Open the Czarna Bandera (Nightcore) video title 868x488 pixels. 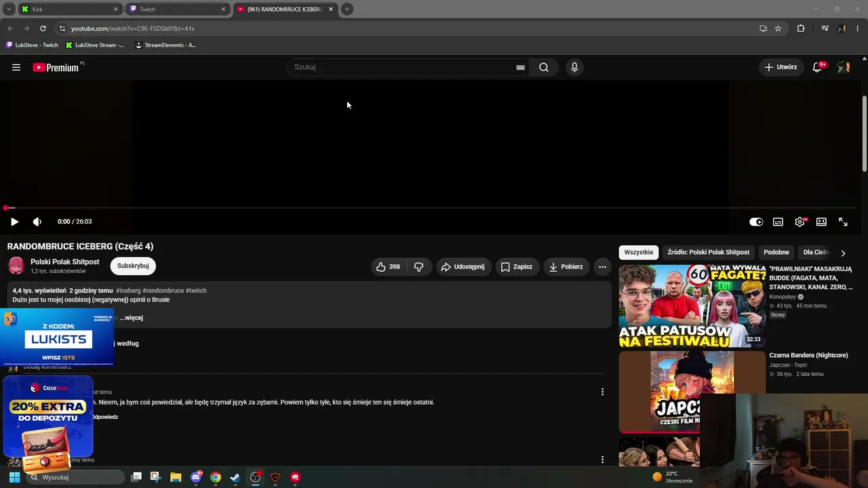coord(808,355)
